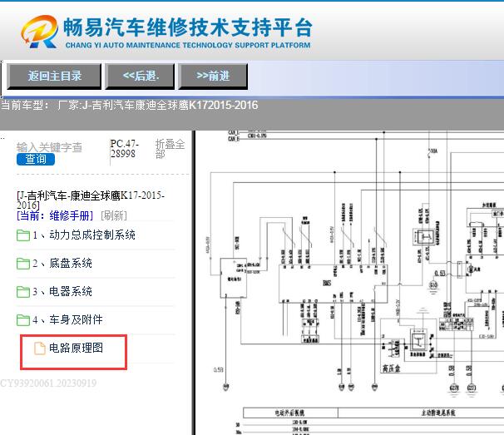504x435 pixels.
Task: Click the Chang Yi platform logo
Action: [40, 32]
